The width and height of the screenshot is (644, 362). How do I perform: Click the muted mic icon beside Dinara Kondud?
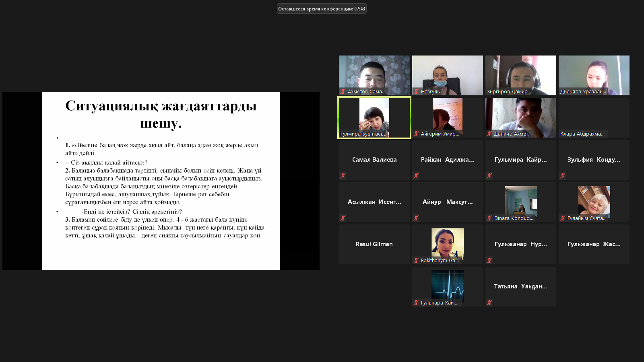coord(489,218)
